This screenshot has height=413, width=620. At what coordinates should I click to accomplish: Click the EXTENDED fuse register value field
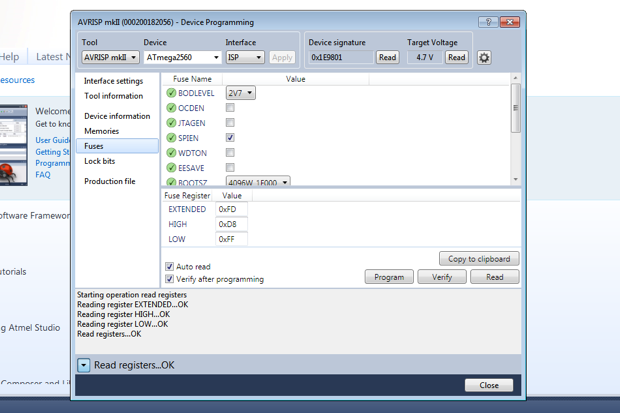coord(231,209)
